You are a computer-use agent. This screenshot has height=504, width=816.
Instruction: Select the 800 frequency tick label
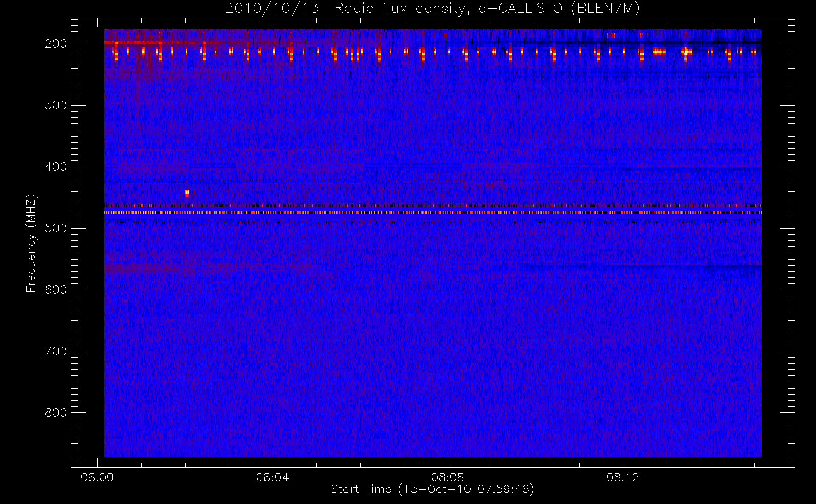pos(56,413)
